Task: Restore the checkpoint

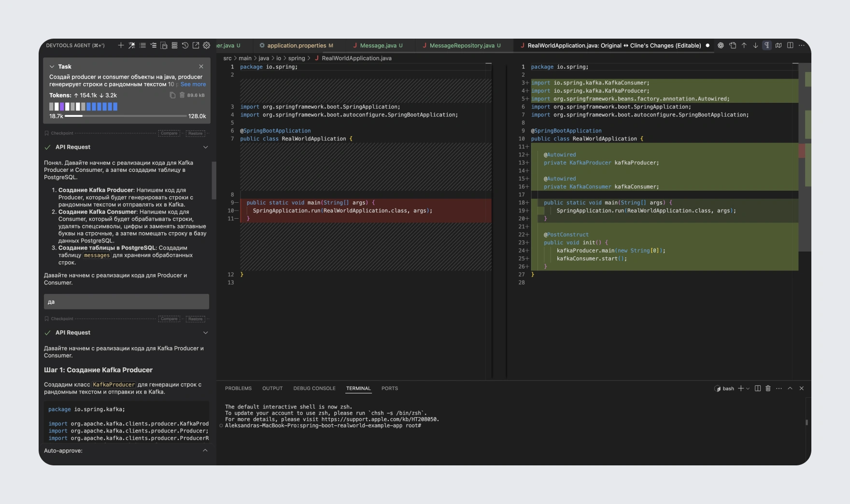Action: click(x=196, y=133)
